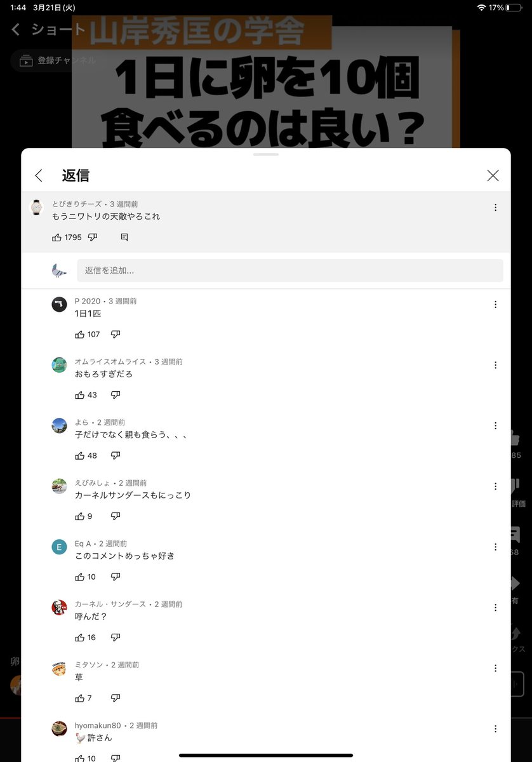Dislike the とびきりチーズ top comment
The width and height of the screenshot is (532, 762).
pos(93,237)
